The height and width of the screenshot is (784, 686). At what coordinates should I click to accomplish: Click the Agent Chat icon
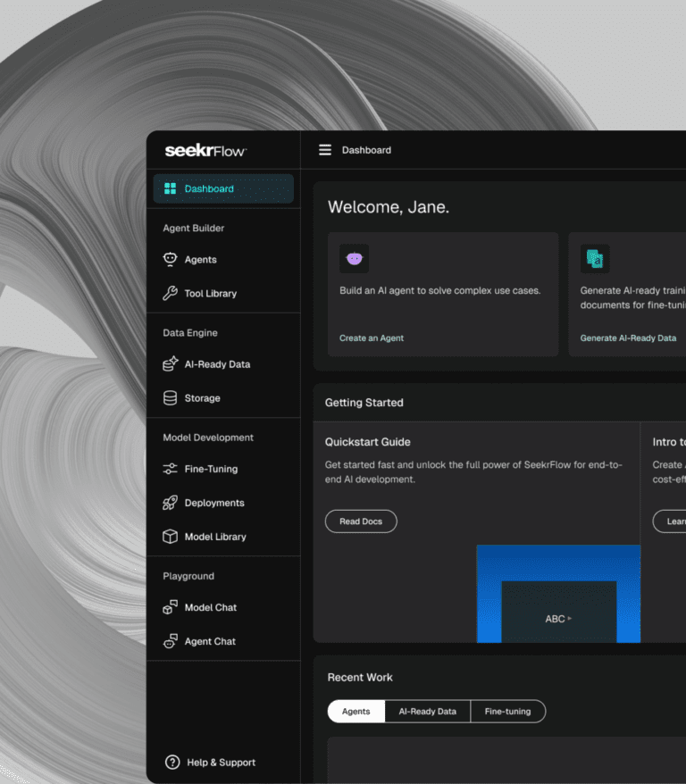click(170, 641)
